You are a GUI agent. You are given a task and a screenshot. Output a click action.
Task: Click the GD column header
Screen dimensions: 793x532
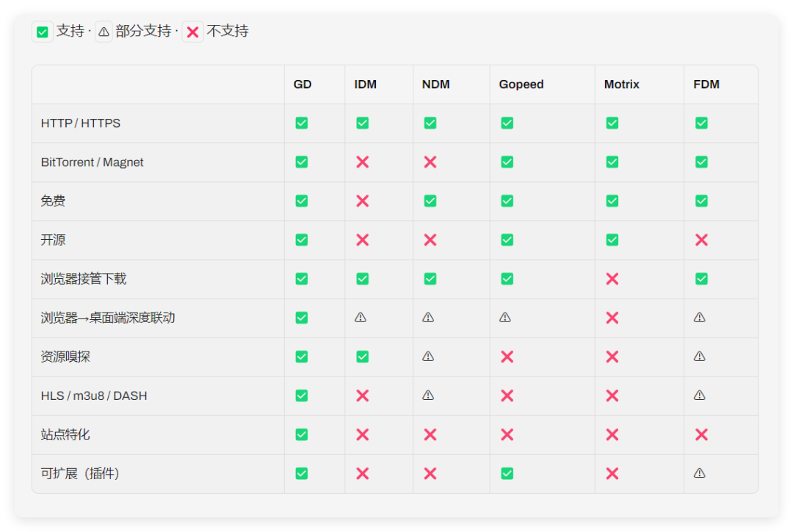click(303, 84)
